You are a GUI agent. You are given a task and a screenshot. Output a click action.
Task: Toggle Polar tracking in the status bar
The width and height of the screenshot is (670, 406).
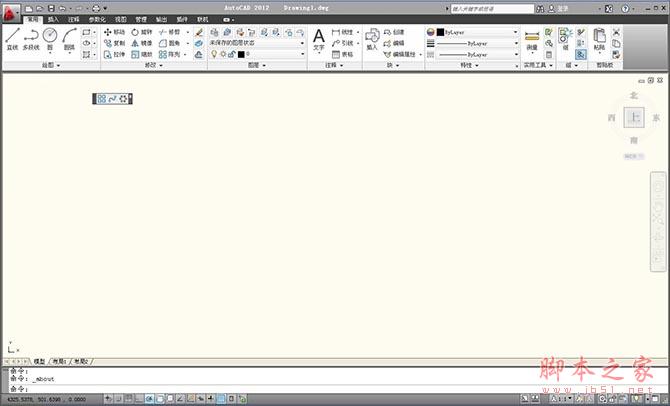[150, 399]
